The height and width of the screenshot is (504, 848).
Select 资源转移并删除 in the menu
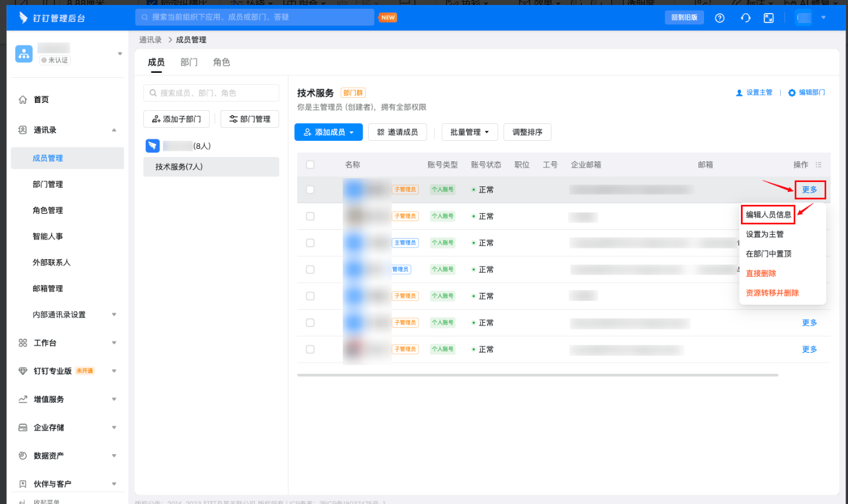click(x=772, y=293)
